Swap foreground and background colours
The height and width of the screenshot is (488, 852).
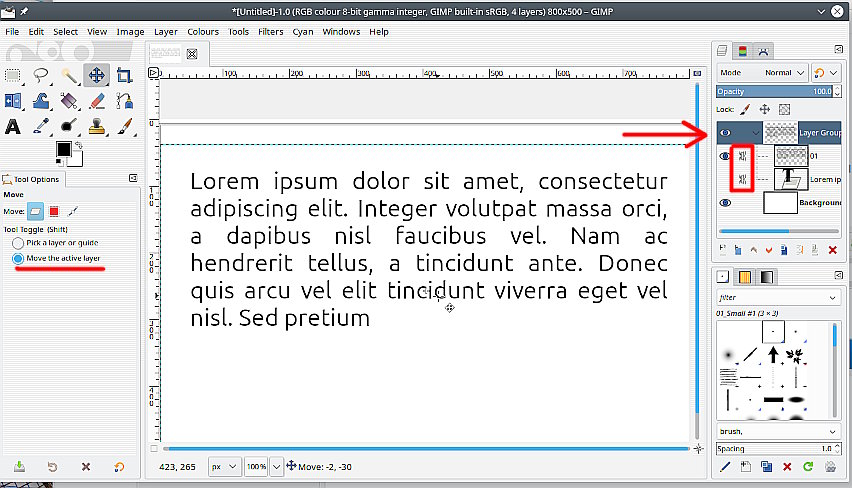pos(79,145)
